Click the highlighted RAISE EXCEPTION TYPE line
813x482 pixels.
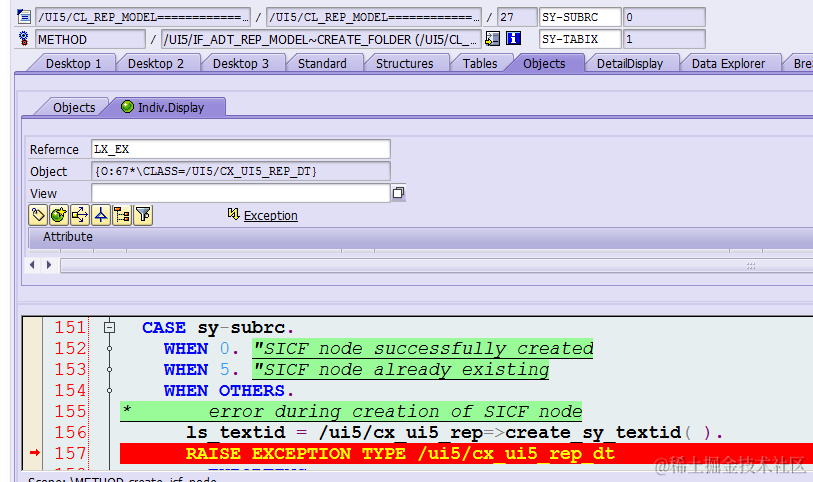[x=466, y=453]
